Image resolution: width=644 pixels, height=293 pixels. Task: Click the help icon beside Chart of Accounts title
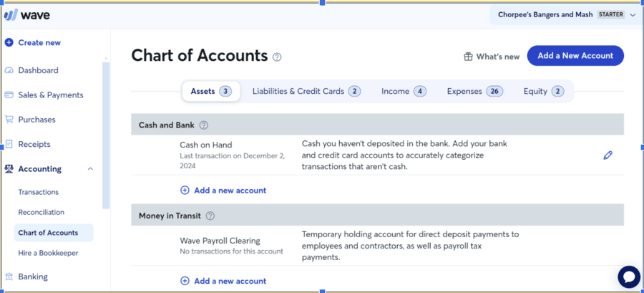click(277, 57)
